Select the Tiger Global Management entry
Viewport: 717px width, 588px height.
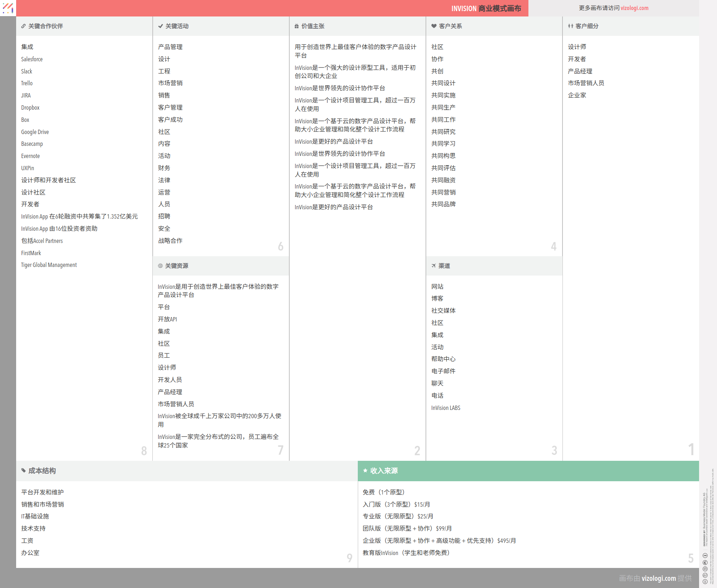(x=49, y=265)
